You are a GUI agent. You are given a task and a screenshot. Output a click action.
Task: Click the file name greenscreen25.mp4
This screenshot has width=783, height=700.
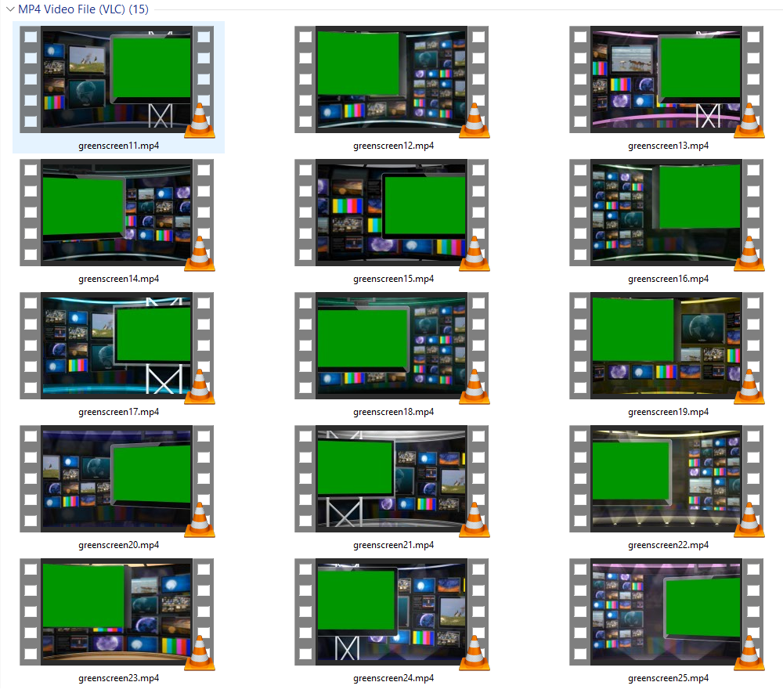click(668, 679)
